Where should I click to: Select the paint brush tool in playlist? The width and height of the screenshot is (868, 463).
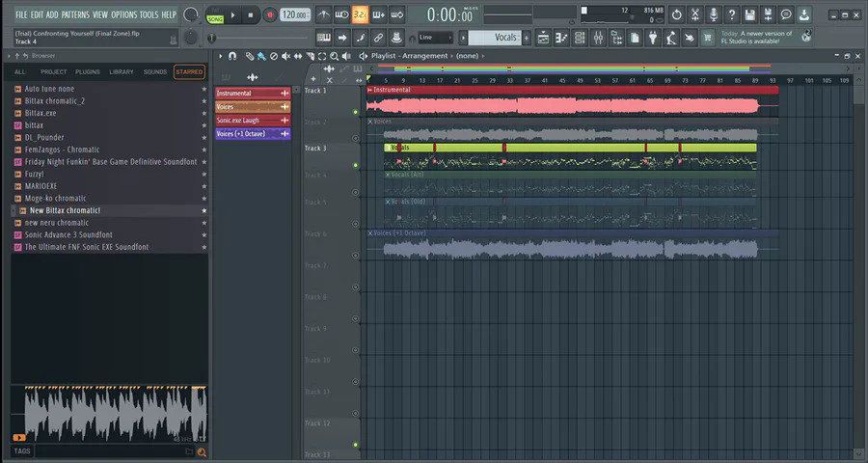point(261,56)
